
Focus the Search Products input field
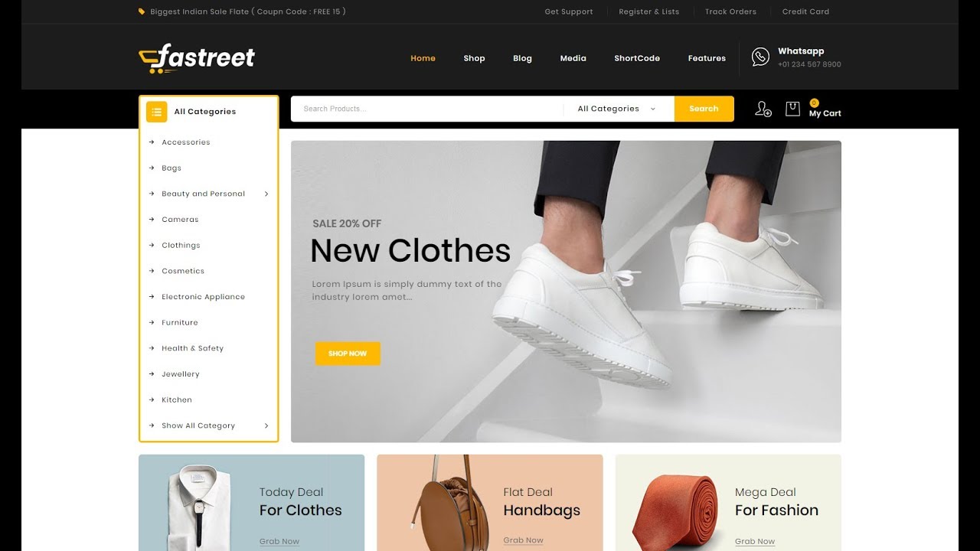point(427,109)
